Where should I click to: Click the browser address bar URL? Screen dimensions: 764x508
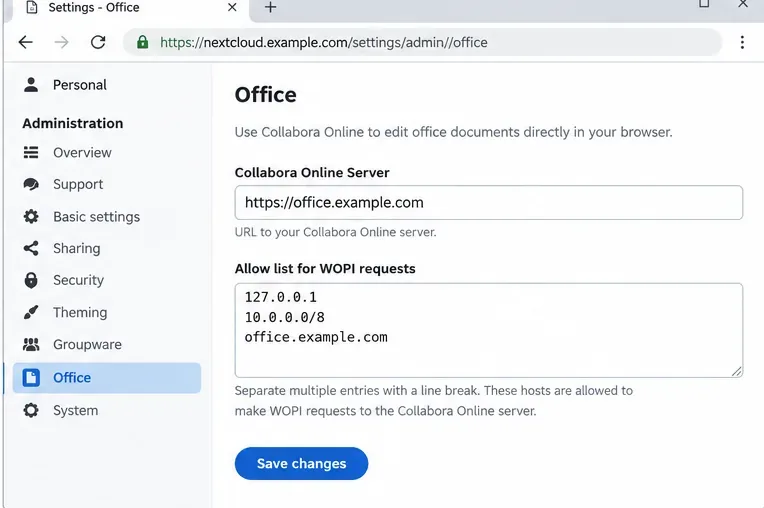[x=324, y=42]
